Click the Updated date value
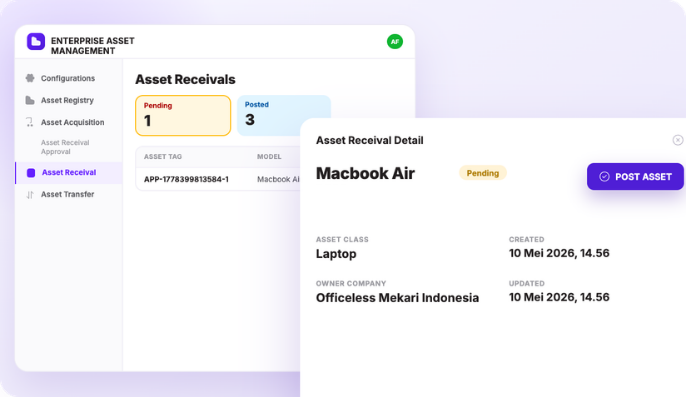 [x=559, y=297]
